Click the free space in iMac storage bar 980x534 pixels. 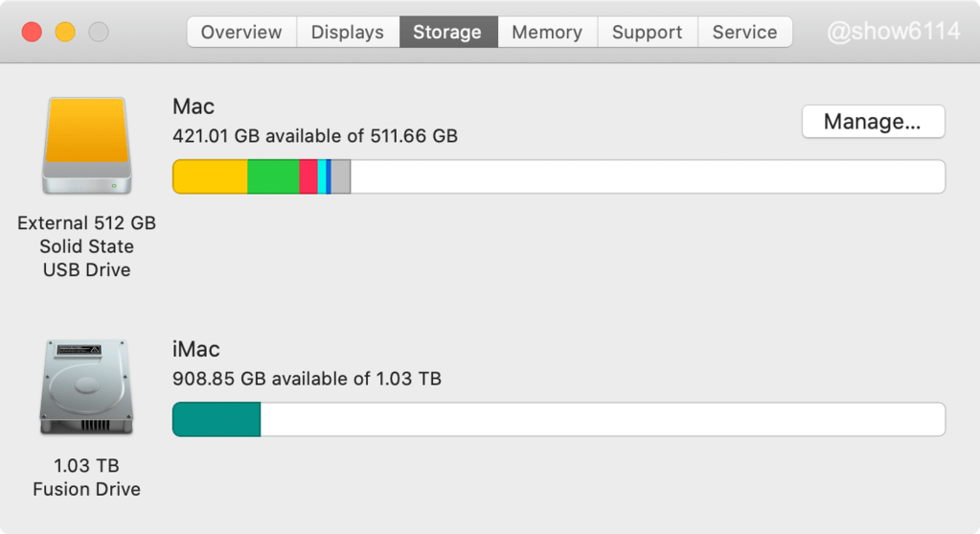pyautogui.click(x=602, y=420)
